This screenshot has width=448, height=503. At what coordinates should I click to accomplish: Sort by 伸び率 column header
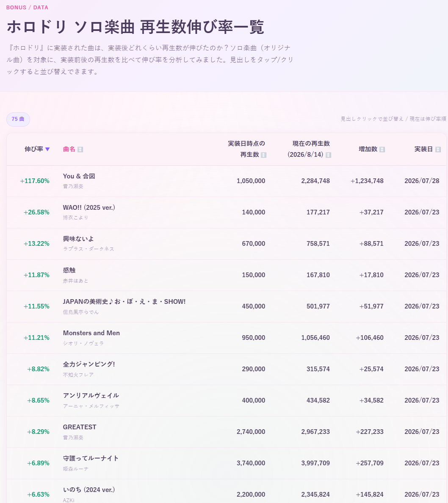[37, 149]
